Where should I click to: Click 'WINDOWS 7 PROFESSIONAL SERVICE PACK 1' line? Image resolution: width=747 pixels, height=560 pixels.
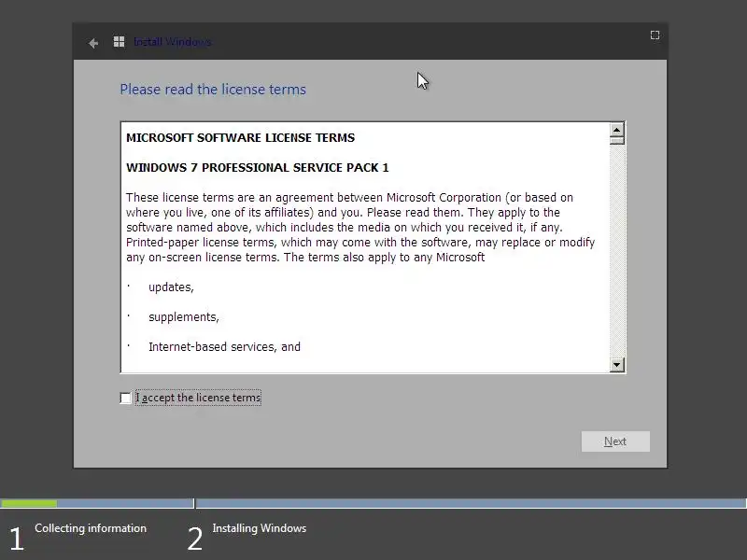point(258,168)
